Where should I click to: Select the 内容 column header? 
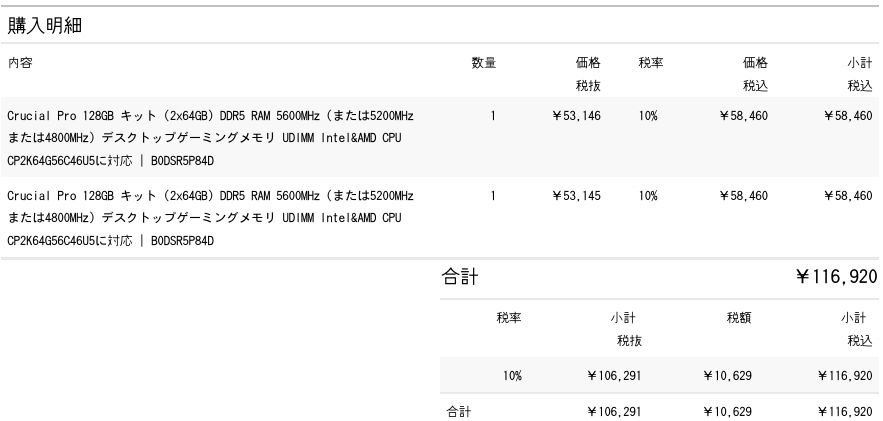coord(20,63)
